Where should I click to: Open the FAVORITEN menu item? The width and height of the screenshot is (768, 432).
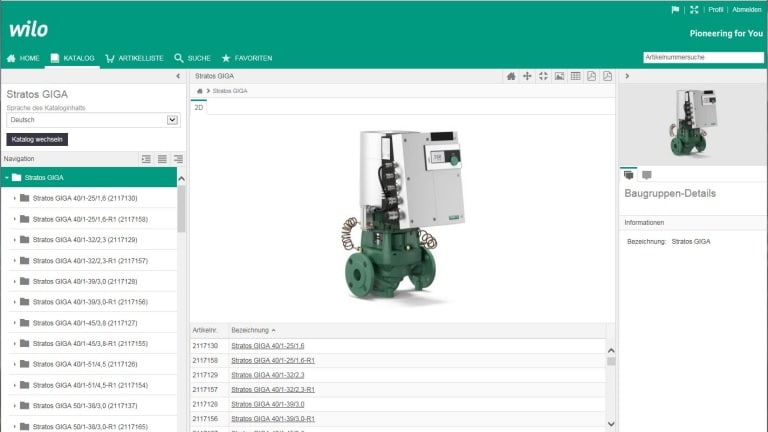(x=247, y=58)
